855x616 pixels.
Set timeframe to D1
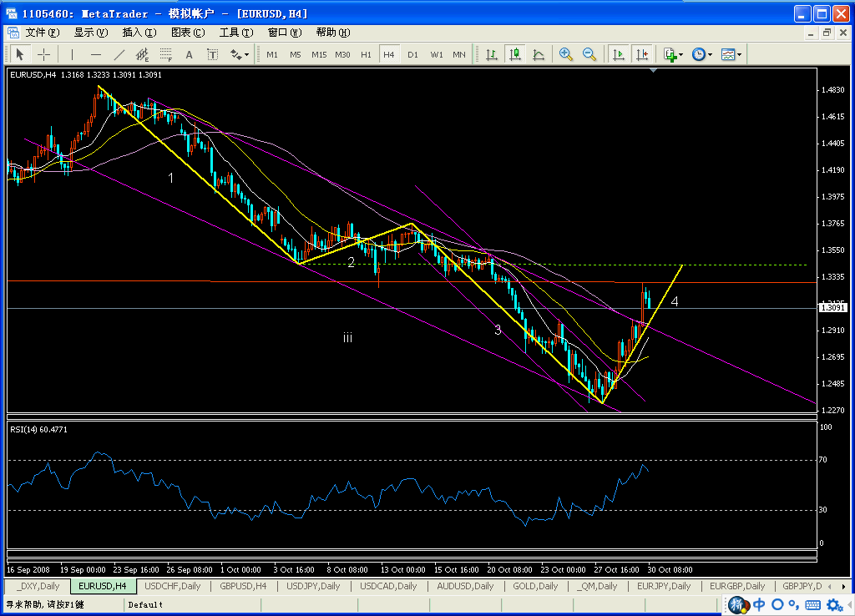tap(412, 54)
